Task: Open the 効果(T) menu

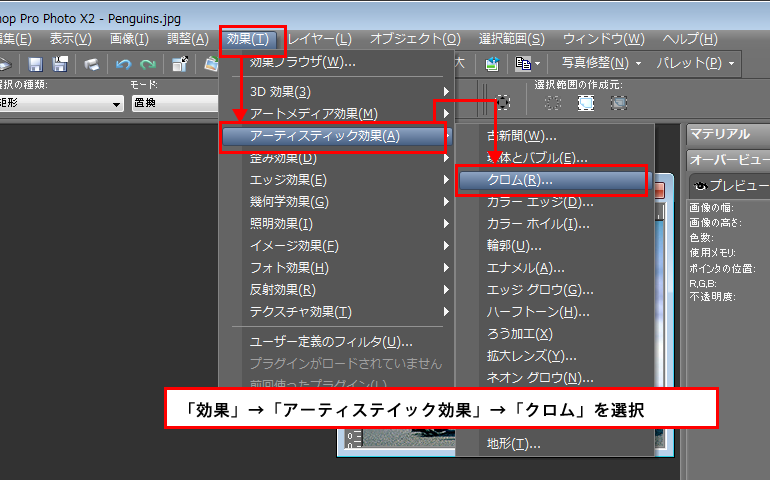Action: 248,39
